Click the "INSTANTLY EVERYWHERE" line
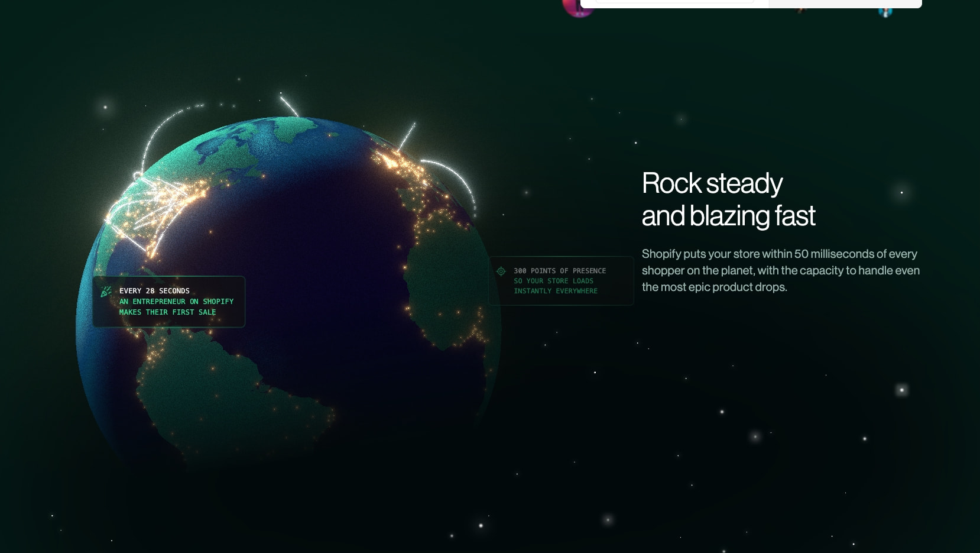The image size is (980, 553). click(x=556, y=291)
